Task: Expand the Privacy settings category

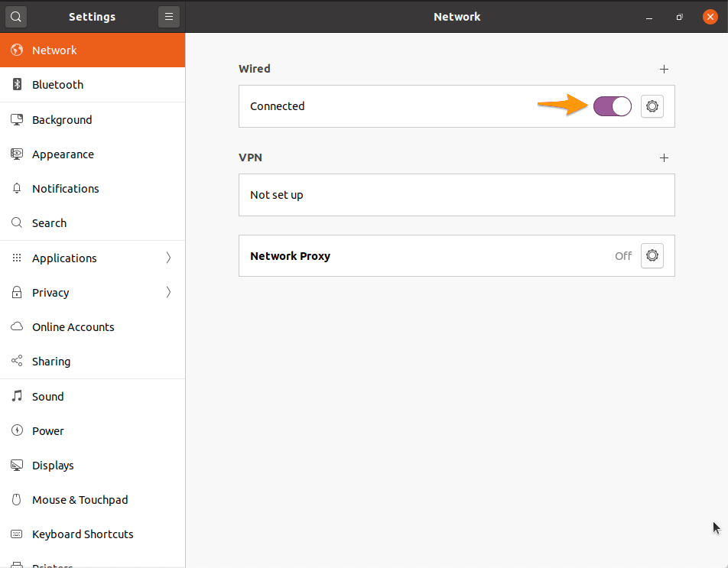Action: point(50,292)
